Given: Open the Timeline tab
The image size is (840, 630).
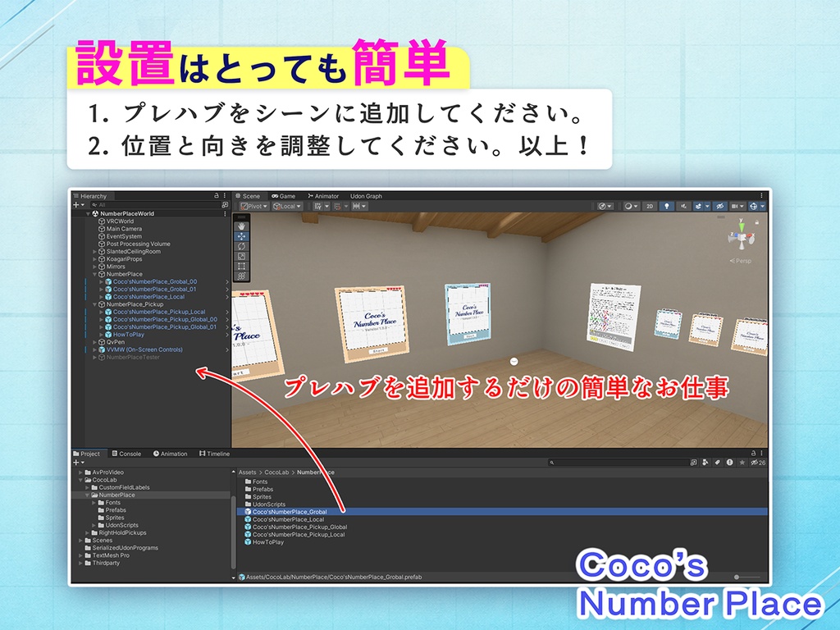Looking at the screenshot, I should point(214,454).
